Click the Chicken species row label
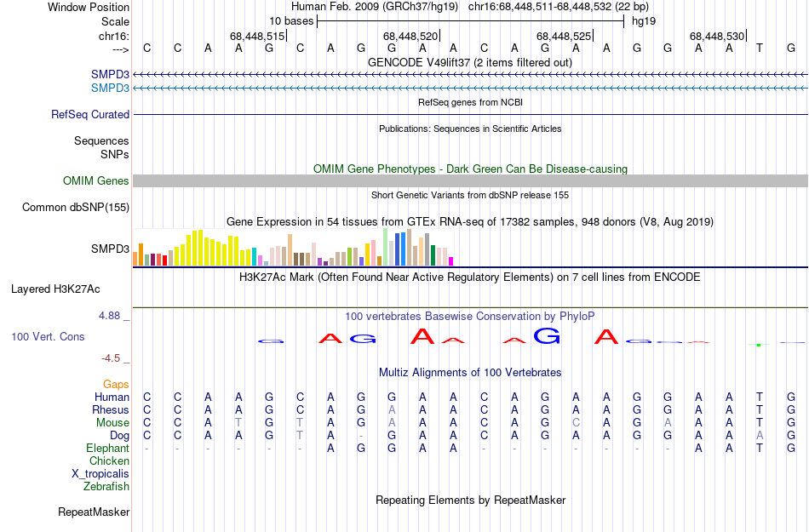The height and width of the screenshot is (532, 809). 109,460
